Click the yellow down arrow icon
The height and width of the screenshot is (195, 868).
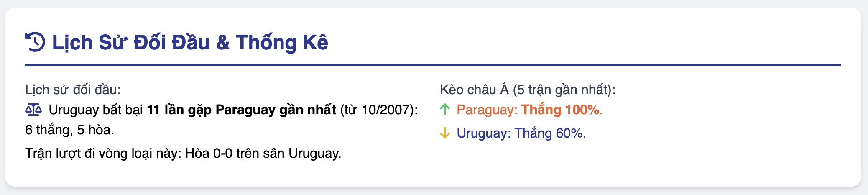coord(445,133)
